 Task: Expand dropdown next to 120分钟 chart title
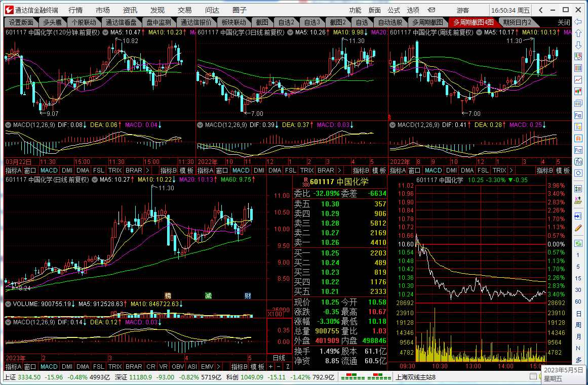tap(105, 32)
